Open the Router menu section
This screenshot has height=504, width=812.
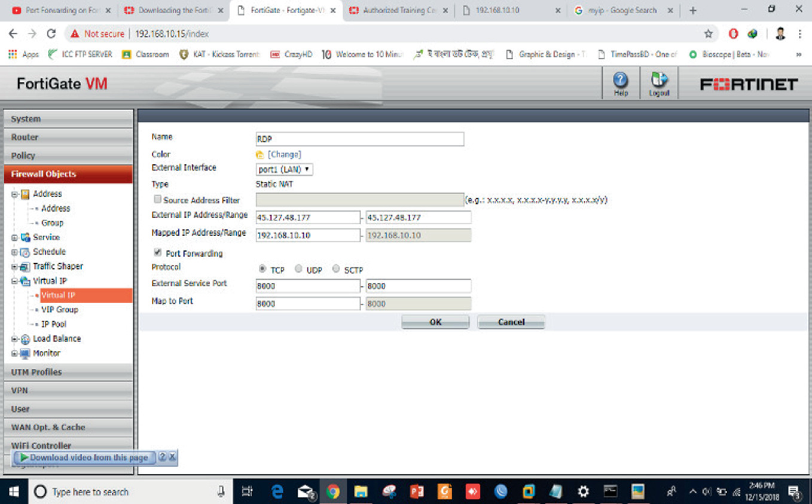point(68,137)
